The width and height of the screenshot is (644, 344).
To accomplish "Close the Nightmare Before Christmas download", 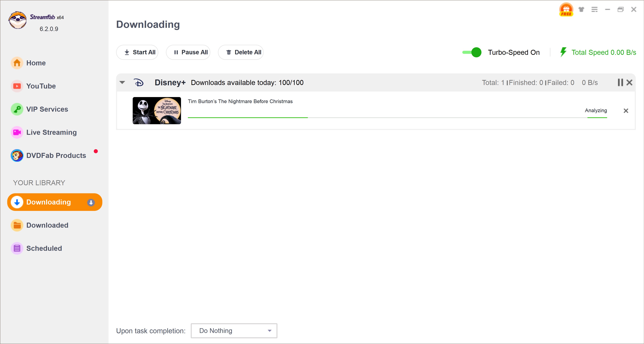I will 626,111.
